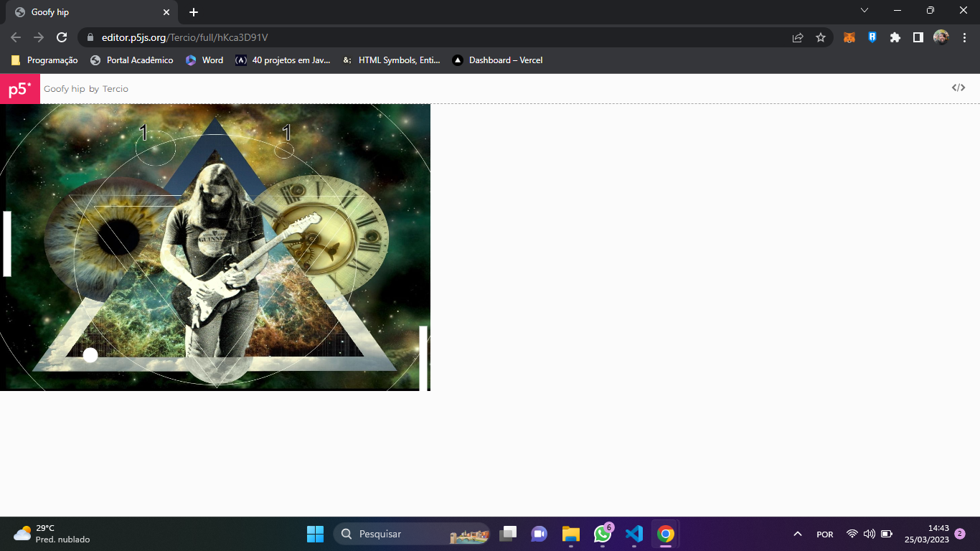The width and height of the screenshot is (980, 551).
Task: Open Dashboard – Vercel bookmark
Action: (497, 60)
